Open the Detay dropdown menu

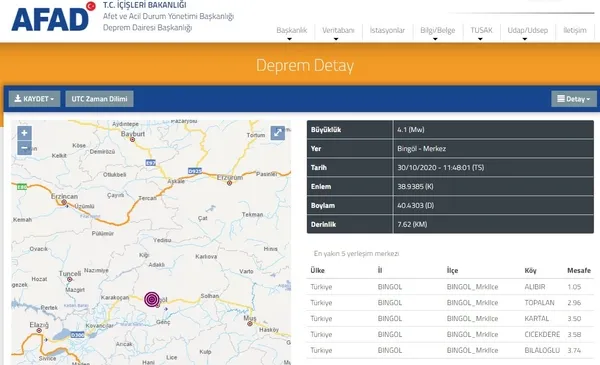pyautogui.click(x=574, y=99)
